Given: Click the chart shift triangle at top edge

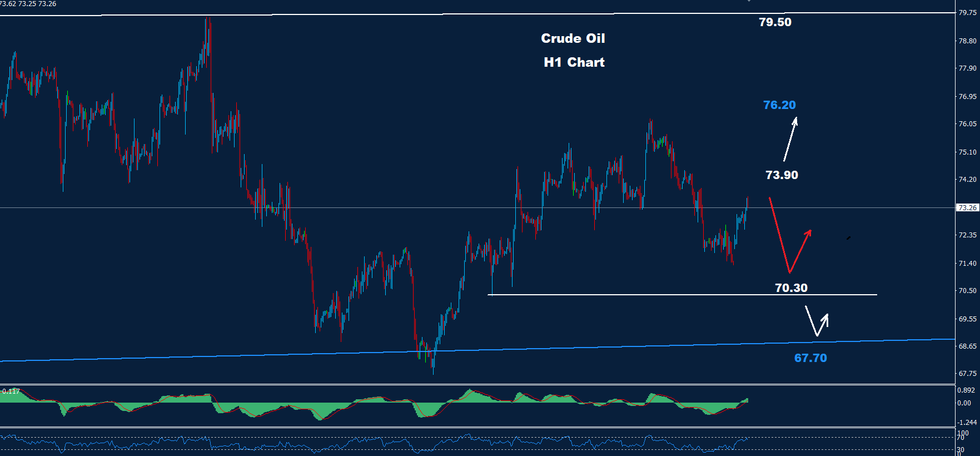Looking at the screenshot, I should (x=749, y=1).
